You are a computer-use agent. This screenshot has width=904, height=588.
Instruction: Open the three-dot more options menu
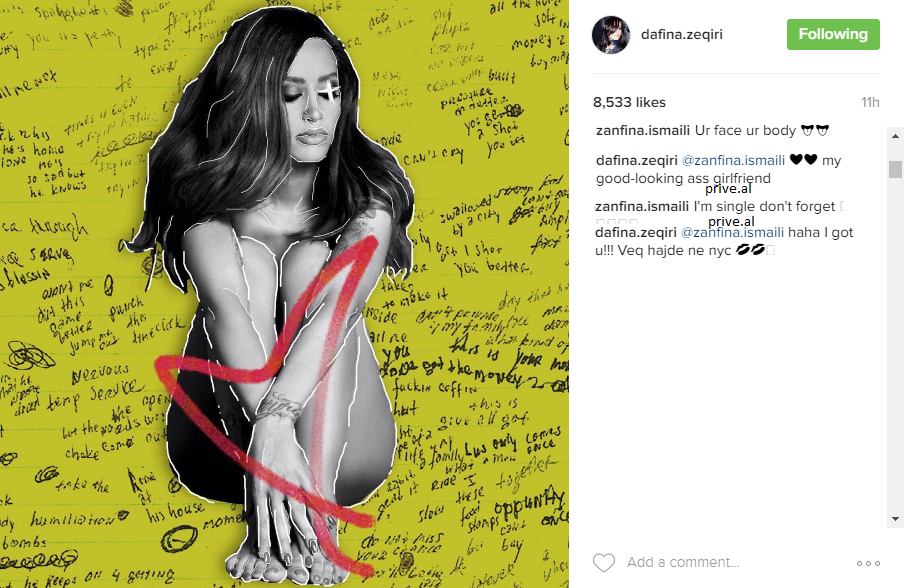[868, 563]
